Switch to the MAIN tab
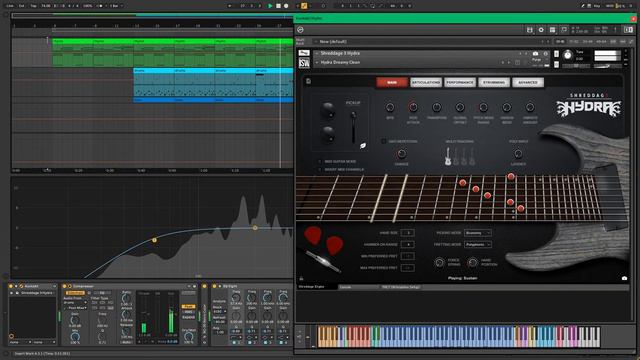 tap(392, 82)
